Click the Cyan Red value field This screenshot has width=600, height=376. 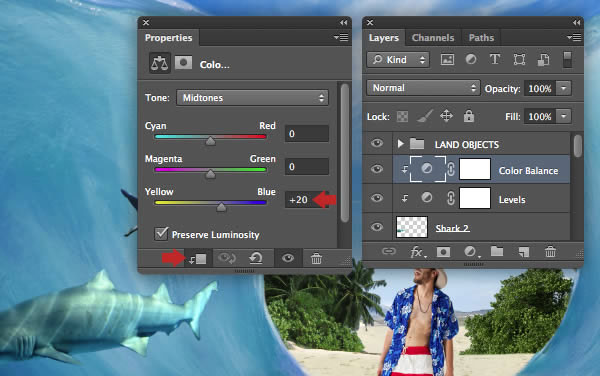[x=307, y=133]
